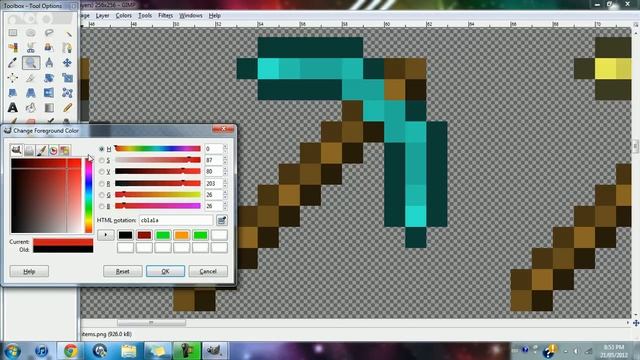The height and width of the screenshot is (360, 640).
Task: Select the Fuzzy Select wand tool
Action: [x=67, y=32]
